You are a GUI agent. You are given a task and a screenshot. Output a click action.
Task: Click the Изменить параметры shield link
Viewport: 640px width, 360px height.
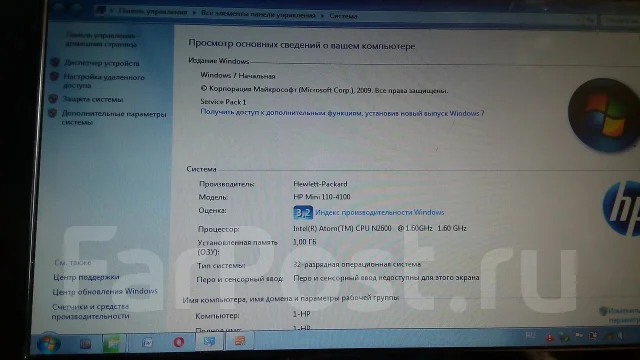click(x=620, y=316)
